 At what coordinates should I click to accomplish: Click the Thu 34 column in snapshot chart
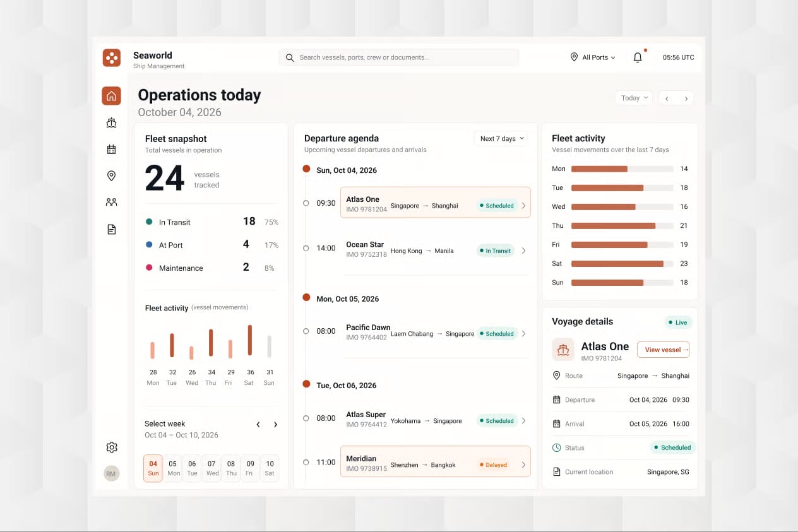(211, 343)
